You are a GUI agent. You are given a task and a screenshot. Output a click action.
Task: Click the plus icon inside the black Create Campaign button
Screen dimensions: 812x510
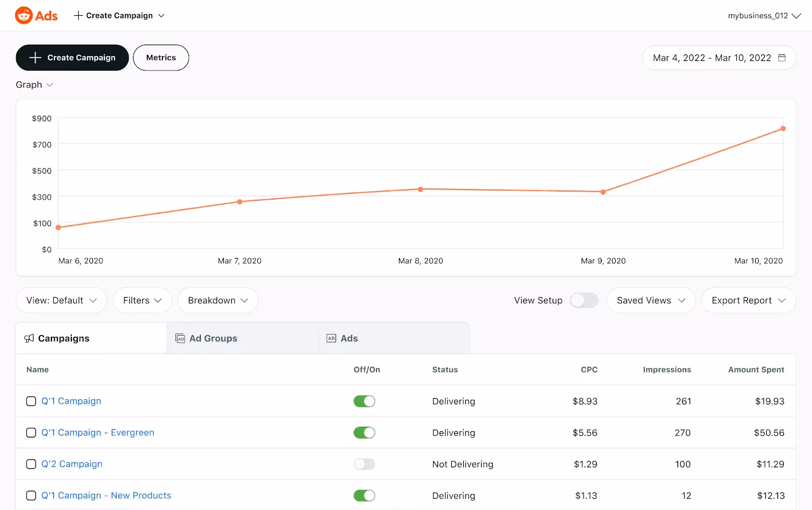[x=35, y=57]
